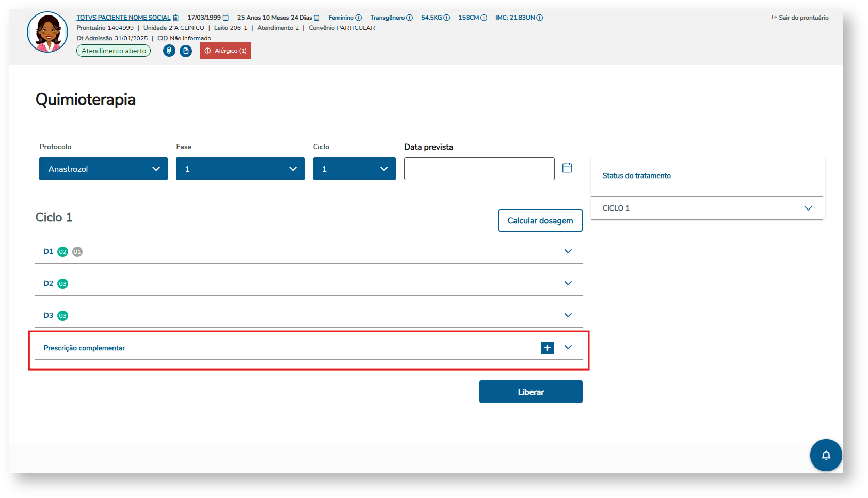Viewport: 868px width, 498px height.
Task: Focus the Data prevista input field
Action: pos(479,169)
